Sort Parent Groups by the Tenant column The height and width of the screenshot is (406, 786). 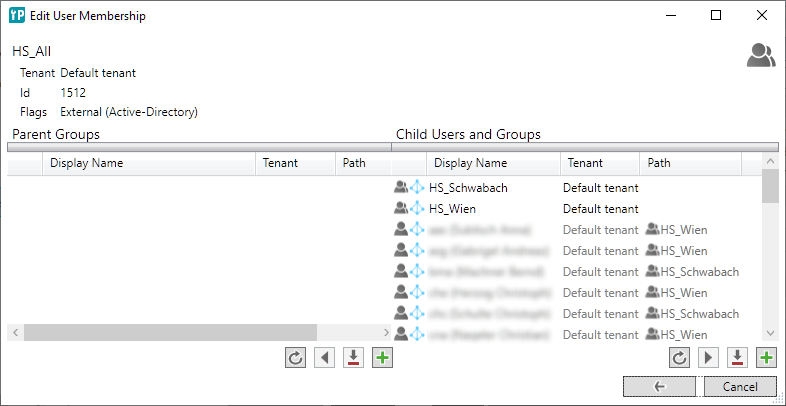(x=295, y=163)
